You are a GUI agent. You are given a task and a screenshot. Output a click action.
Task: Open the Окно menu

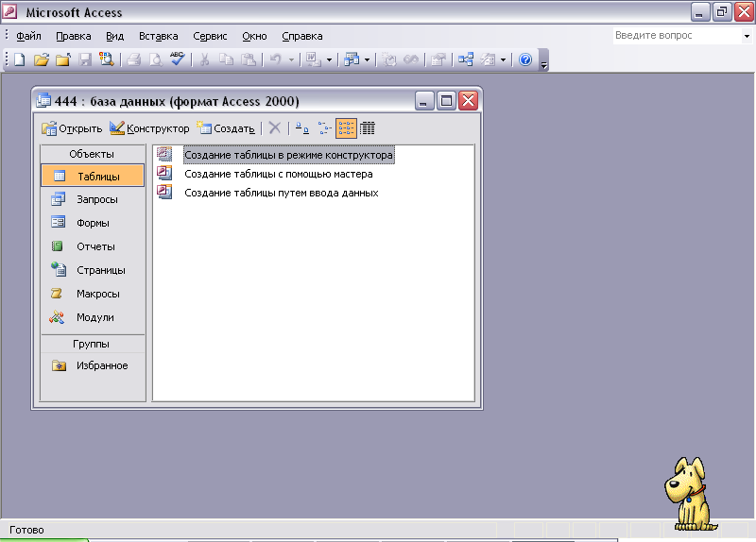(x=254, y=36)
